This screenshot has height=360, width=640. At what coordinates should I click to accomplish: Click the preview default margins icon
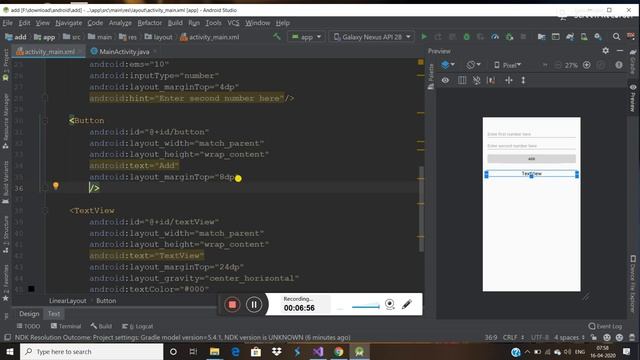coord(491,80)
